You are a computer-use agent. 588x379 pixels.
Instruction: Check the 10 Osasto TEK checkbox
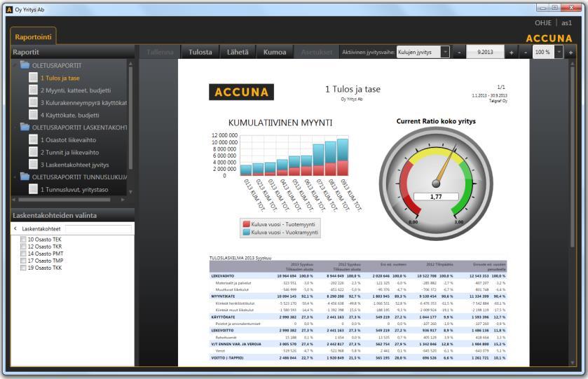tap(23, 239)
